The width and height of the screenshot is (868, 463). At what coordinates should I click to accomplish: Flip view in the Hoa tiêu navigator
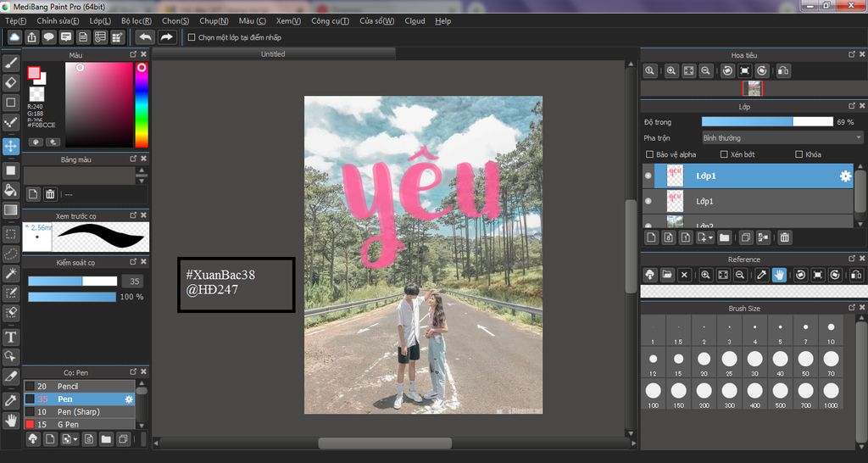click(782, 71)
